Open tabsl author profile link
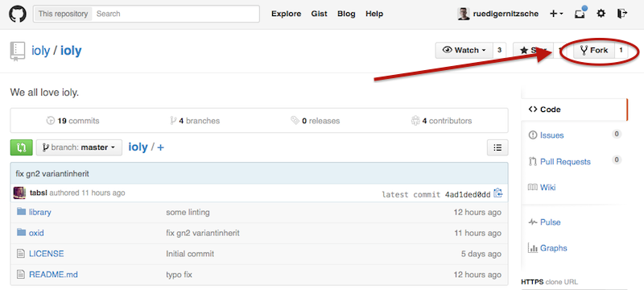 pyautogui.click(x=39, y=193)
